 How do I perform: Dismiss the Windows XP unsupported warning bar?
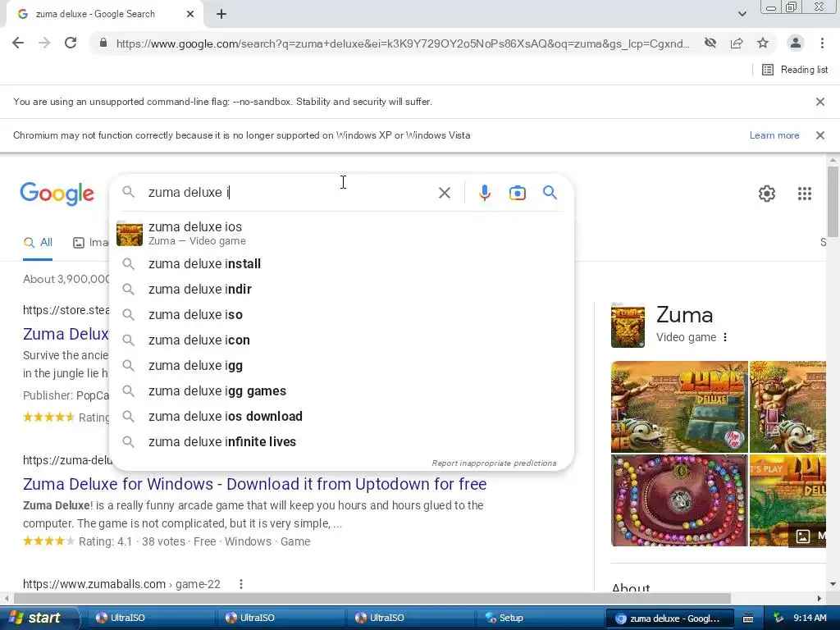coord(820,135)
